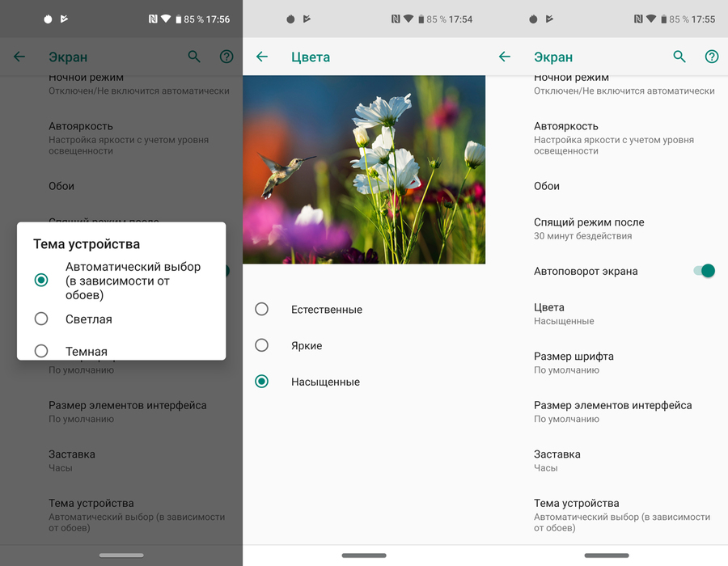This screenshot has width=728, height=566.
Task: Open Обои on the right Экран screen
Action: pyautogui.click(x=607, y=186)
